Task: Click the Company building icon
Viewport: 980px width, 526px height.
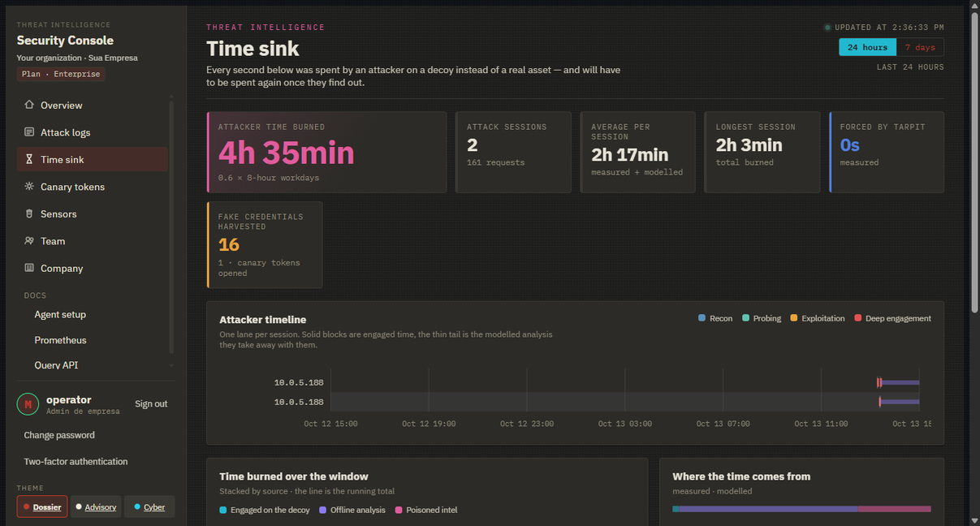Action: click(29, 268)
